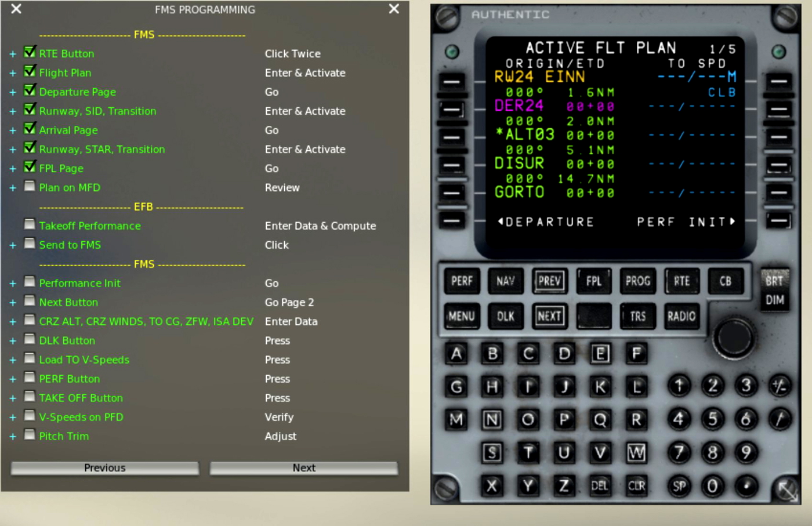Expand the Next Button checklist item

coord(13,303)
